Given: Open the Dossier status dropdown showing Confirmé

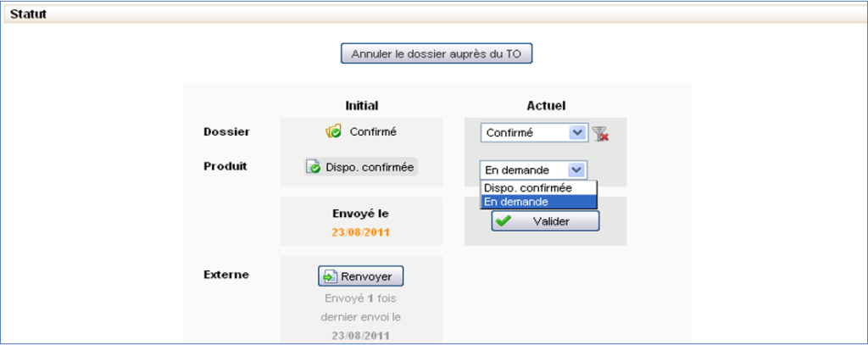Looking at the screenshot, I should click(x=526, y=133).
